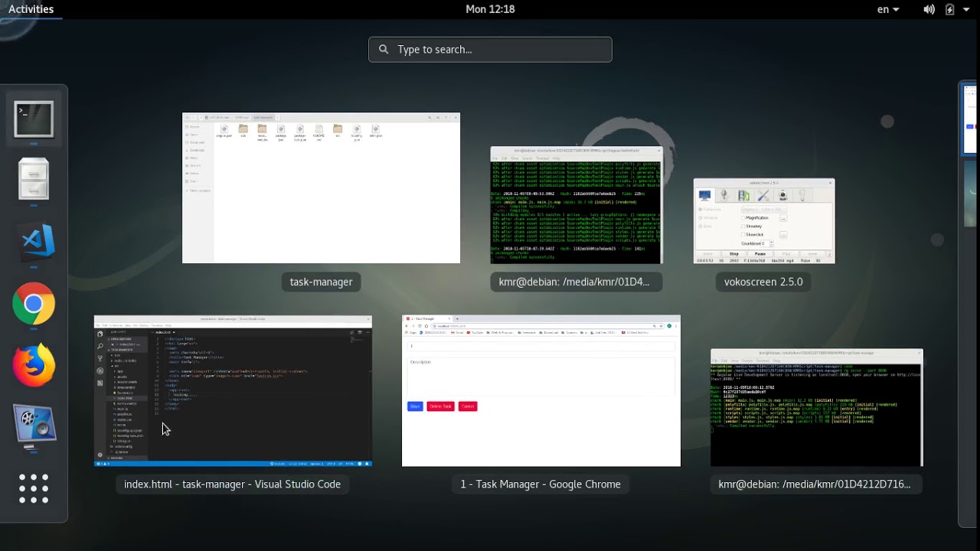Viewport: 980px width, 551px height.
Task: Open Firefox from the dock
Action: pyautogui.click(x=34, y=365)
